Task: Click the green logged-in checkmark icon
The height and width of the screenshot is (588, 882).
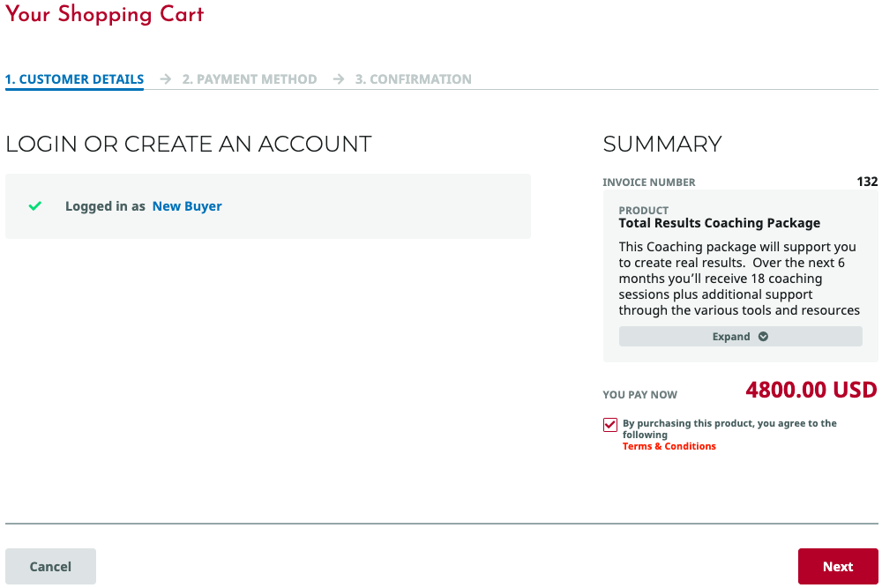Action: (35, 206)
